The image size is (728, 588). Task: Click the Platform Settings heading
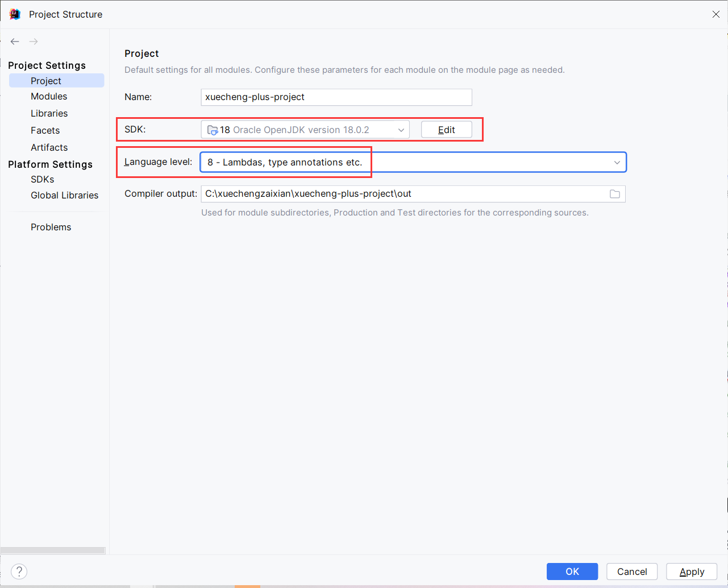click(x=51, y=164)
